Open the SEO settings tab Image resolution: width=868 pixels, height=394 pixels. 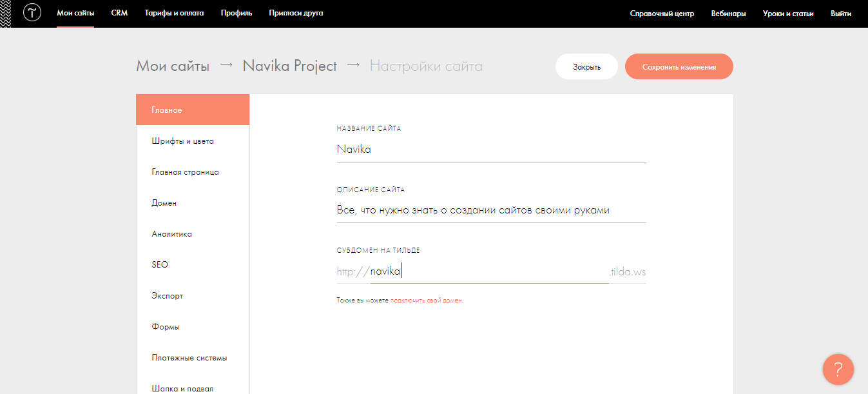(160, 265)
